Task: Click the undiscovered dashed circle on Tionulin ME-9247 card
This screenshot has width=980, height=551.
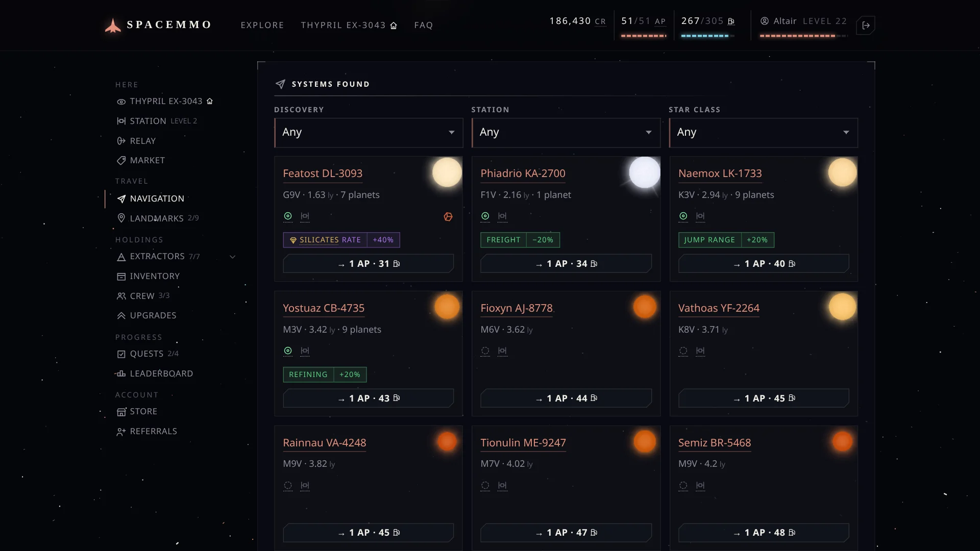Action: [x=485, y=486]
